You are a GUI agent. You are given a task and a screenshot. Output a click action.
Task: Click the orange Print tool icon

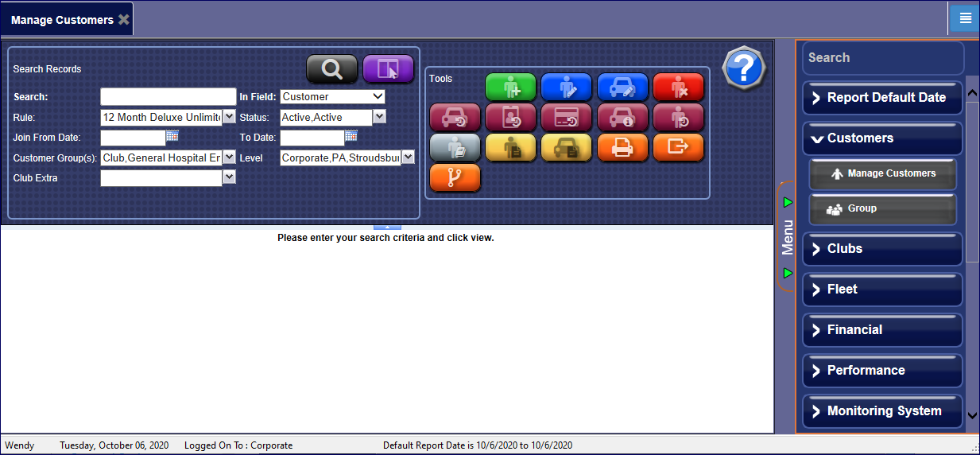pos(622,147)
